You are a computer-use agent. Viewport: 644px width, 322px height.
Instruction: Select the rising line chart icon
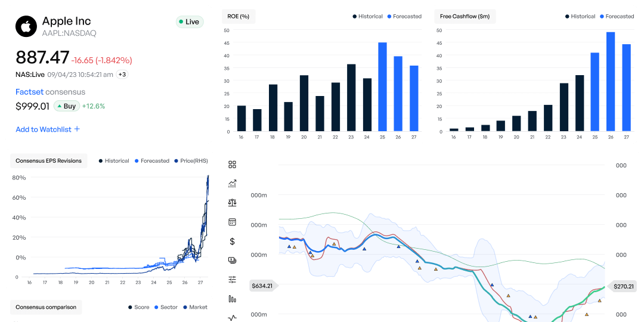pyautogui.click(x=233, y=184)
